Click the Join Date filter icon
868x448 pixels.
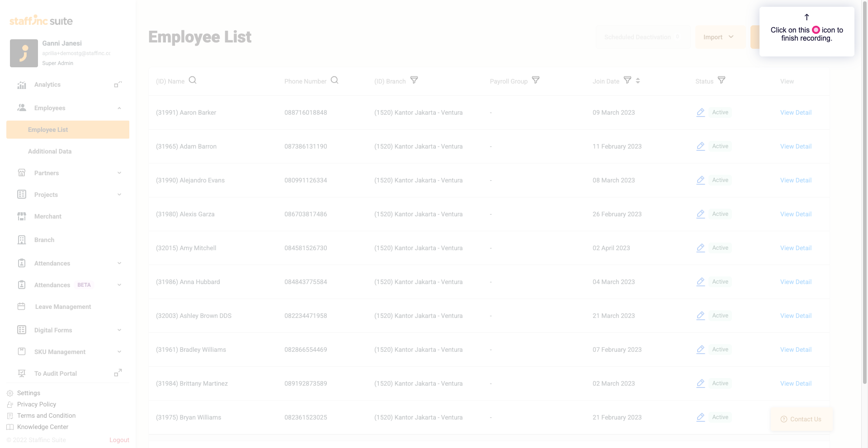coord(627,80)
